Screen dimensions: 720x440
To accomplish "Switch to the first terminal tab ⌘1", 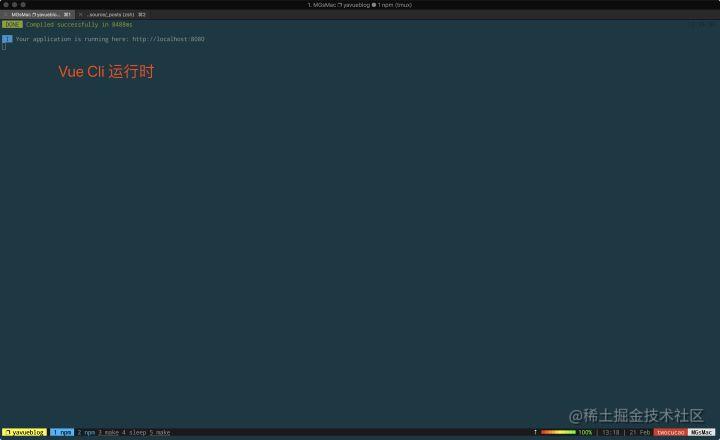I will tap(39, 15).
